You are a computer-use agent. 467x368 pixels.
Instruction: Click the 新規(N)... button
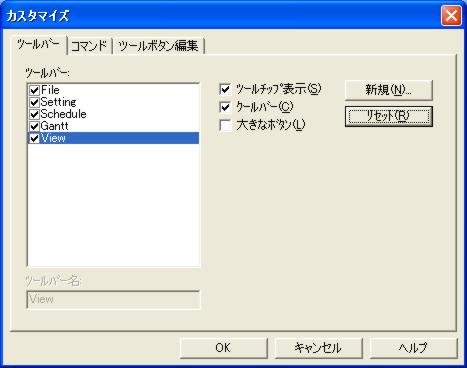(x=389, y=90)
